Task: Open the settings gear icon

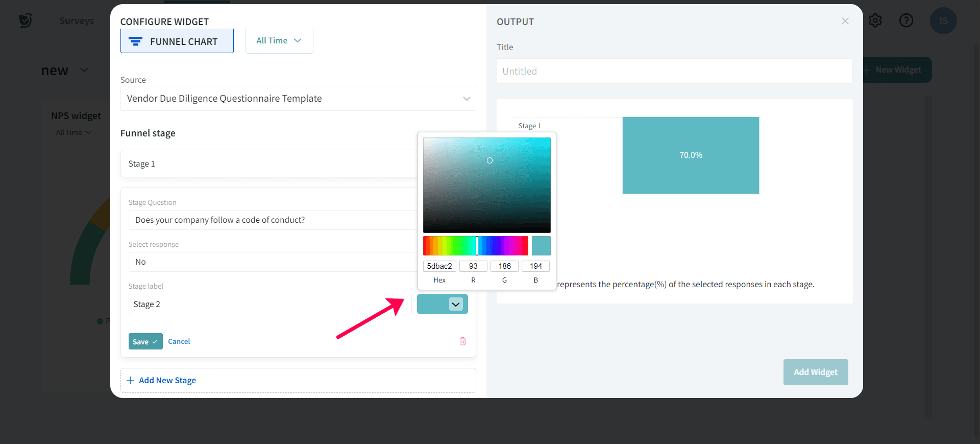Action: (x=875, y=20)
